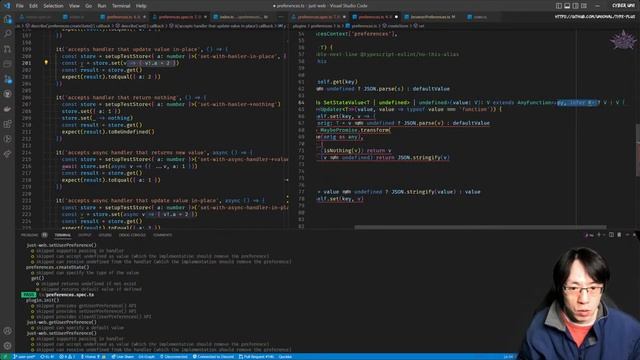This screenshot has width=640, height=360.
Task: Click the 'expect(result).toBeUndefined()' code line
Action: click(108, 132)
